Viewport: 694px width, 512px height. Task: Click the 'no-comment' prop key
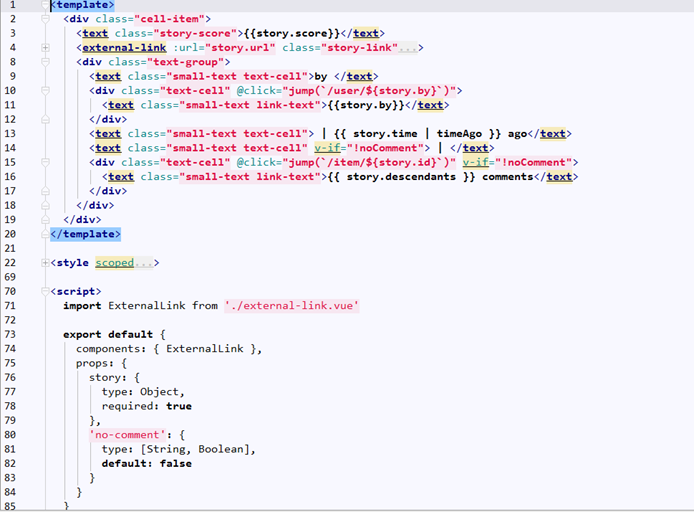[127, 435]
